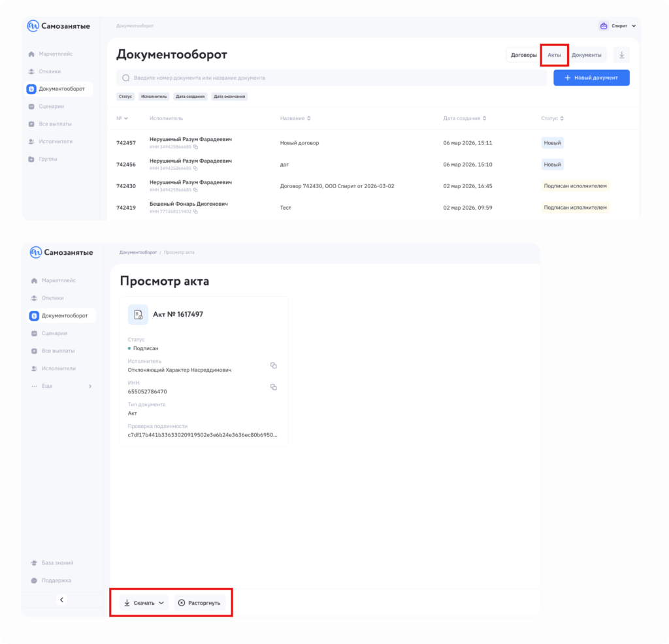Switch to the Договоры tab

click(523, 55)
